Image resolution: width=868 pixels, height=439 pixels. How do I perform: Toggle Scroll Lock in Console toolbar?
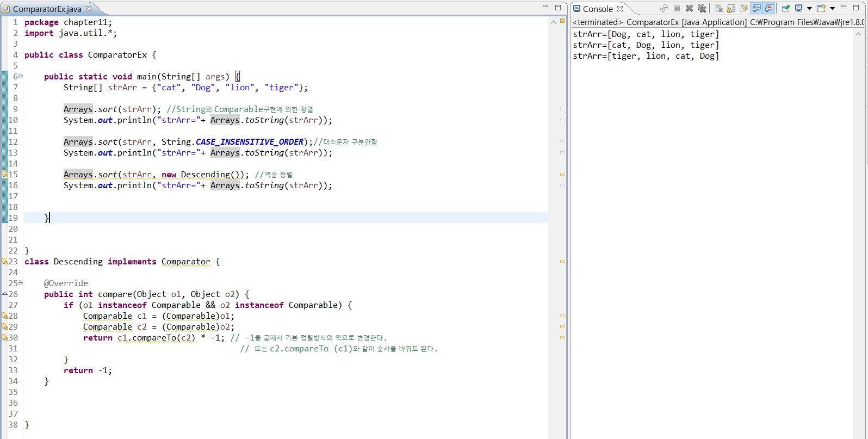pos(731,8)
